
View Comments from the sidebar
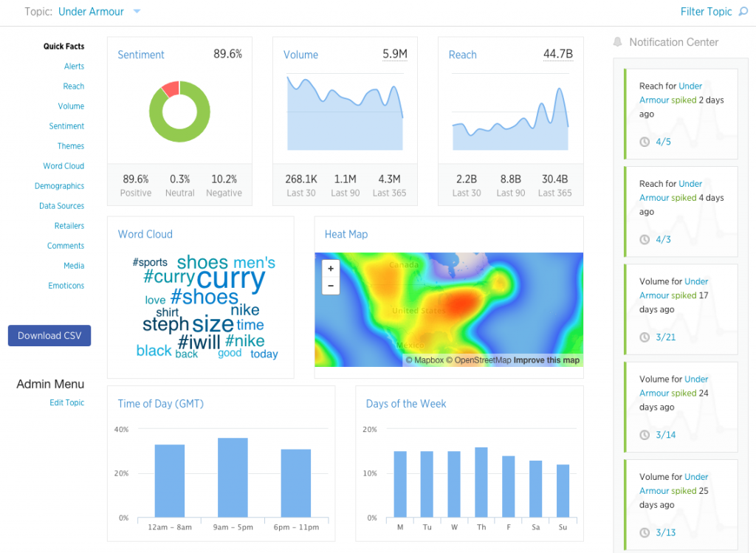[66, 245]
